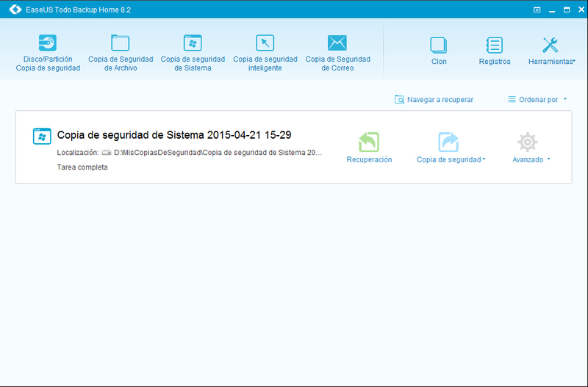Click the drive icon beside Localización
This screenshot has height=387, width=588.
tap(107, 153)
